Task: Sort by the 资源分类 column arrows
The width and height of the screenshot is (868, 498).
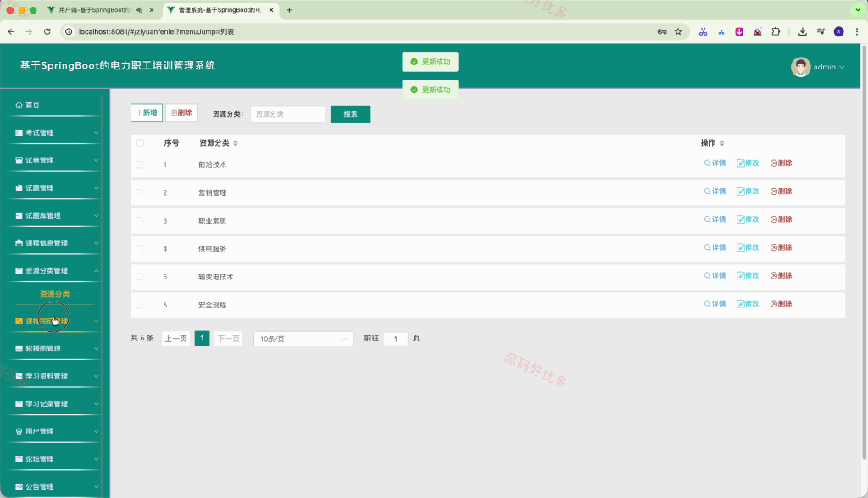Action: point(236,143)
